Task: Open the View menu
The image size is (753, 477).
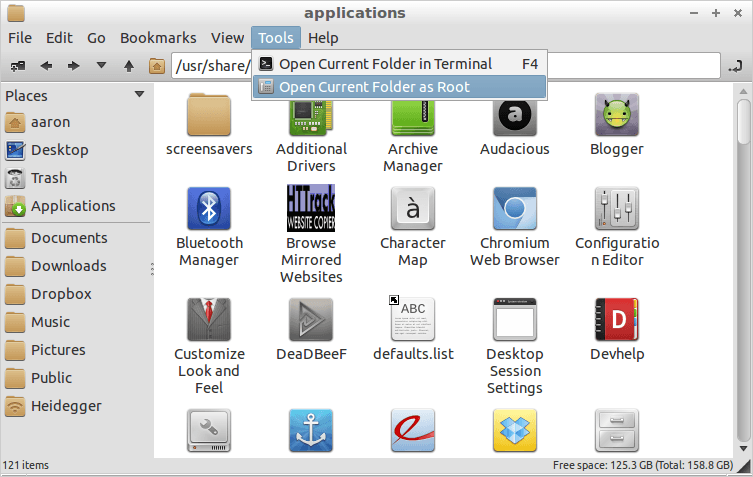Action: 227,38
